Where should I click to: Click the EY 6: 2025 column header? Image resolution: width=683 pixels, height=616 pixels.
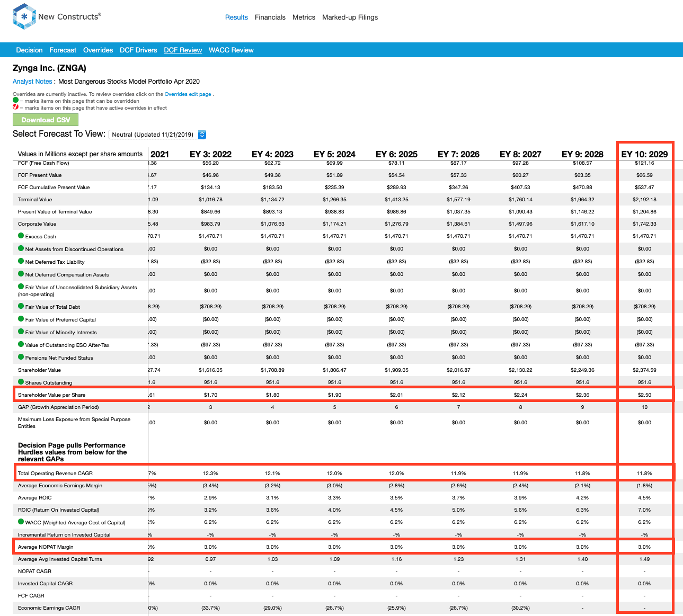(x=396, y=154)
